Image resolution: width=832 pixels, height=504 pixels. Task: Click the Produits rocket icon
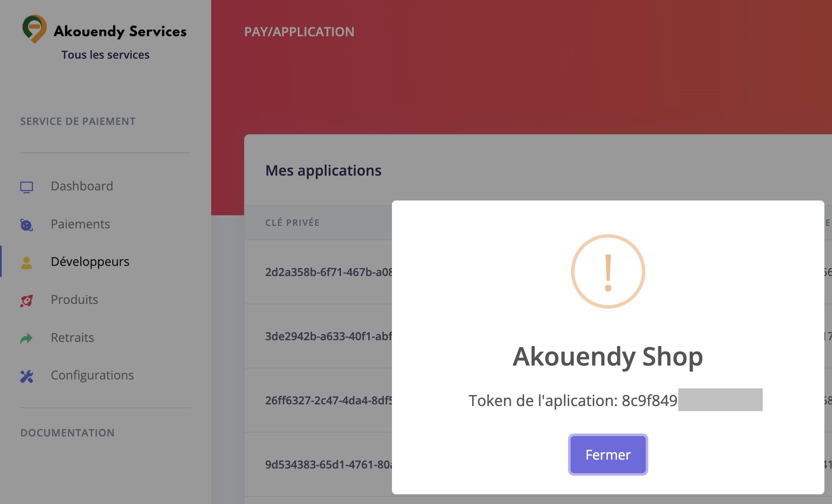click(x=27, y=301)
